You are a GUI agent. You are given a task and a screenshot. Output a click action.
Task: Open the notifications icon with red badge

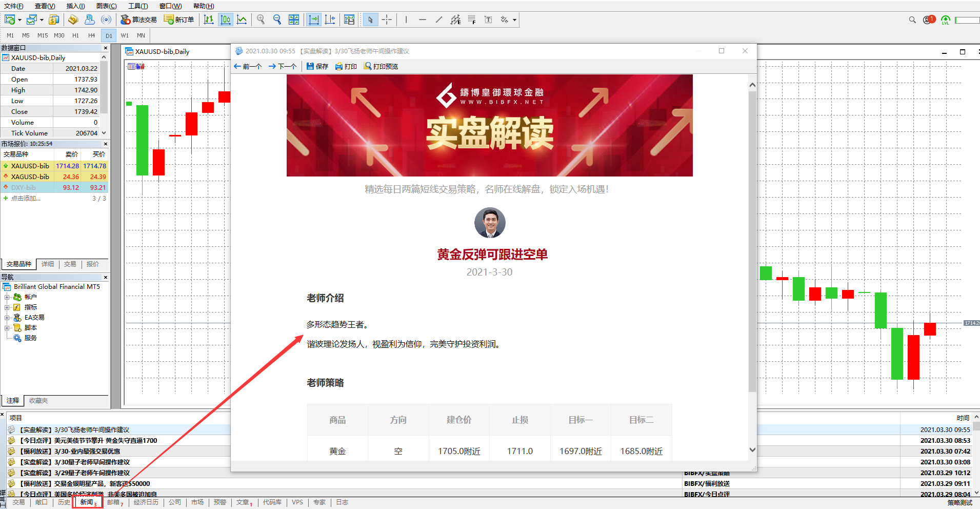coord(929,19)
